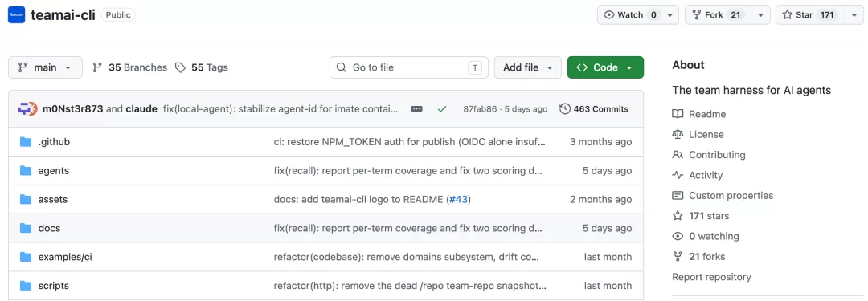Open the docs: add teamai-cli logo commit
868x301 pixels.
click(359, 200)
